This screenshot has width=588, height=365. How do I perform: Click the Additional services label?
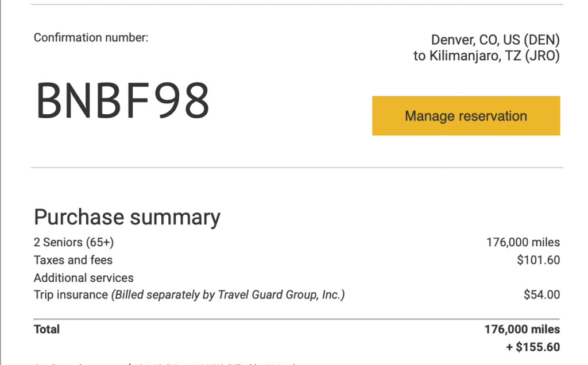[x=83, y=278]
